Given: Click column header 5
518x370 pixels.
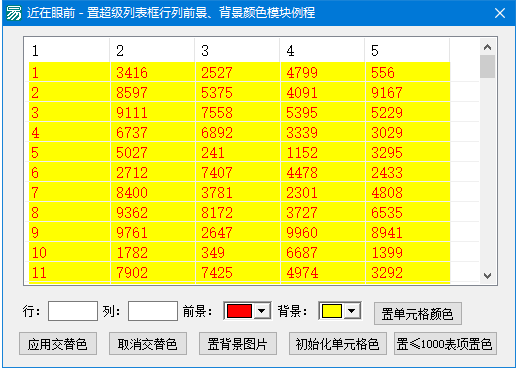Looking at the screenshot, I should point(407,50).
